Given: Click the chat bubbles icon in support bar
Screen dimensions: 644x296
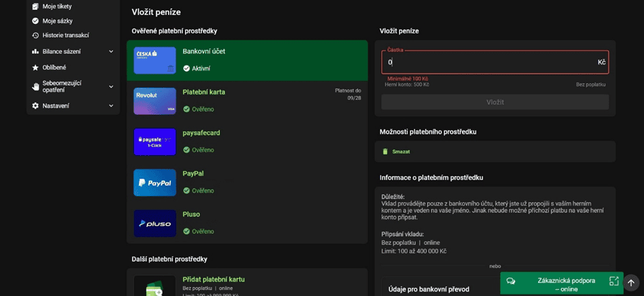Looking at the screenshot, I should (511, 281).
